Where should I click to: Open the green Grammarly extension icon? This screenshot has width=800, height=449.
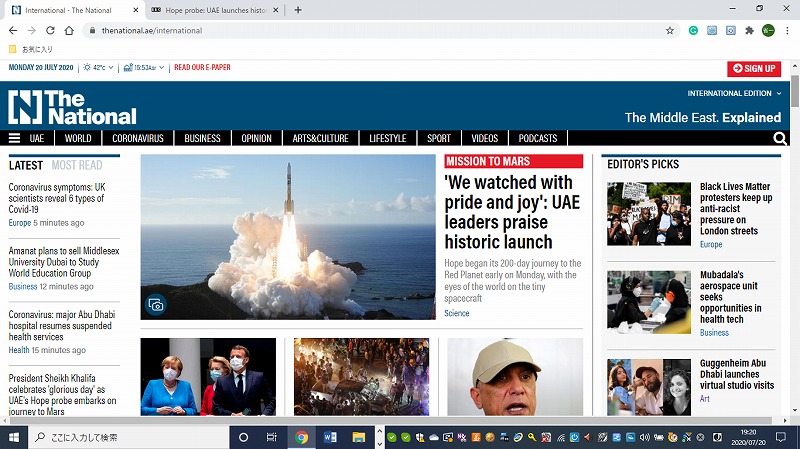pos(693,31)
